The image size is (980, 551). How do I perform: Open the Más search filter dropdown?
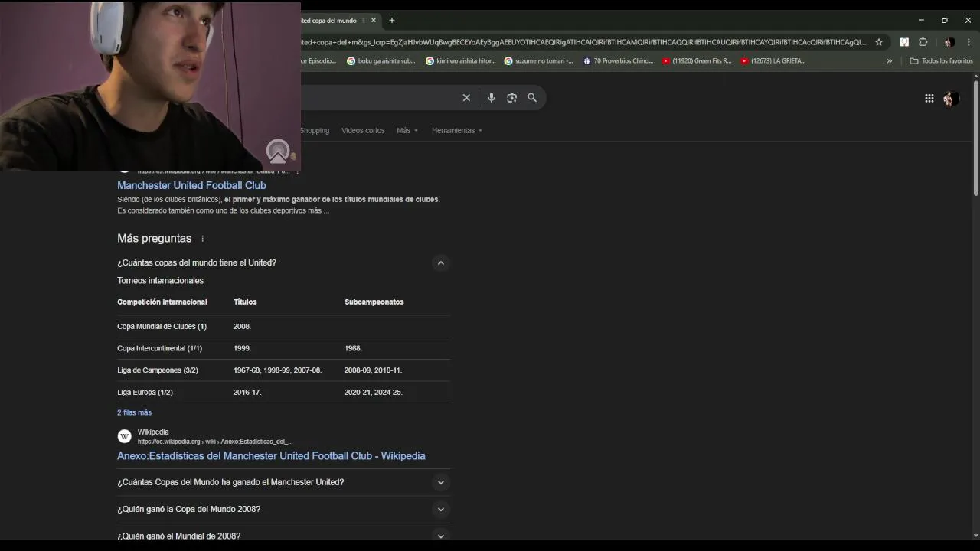tap(407, 131)
